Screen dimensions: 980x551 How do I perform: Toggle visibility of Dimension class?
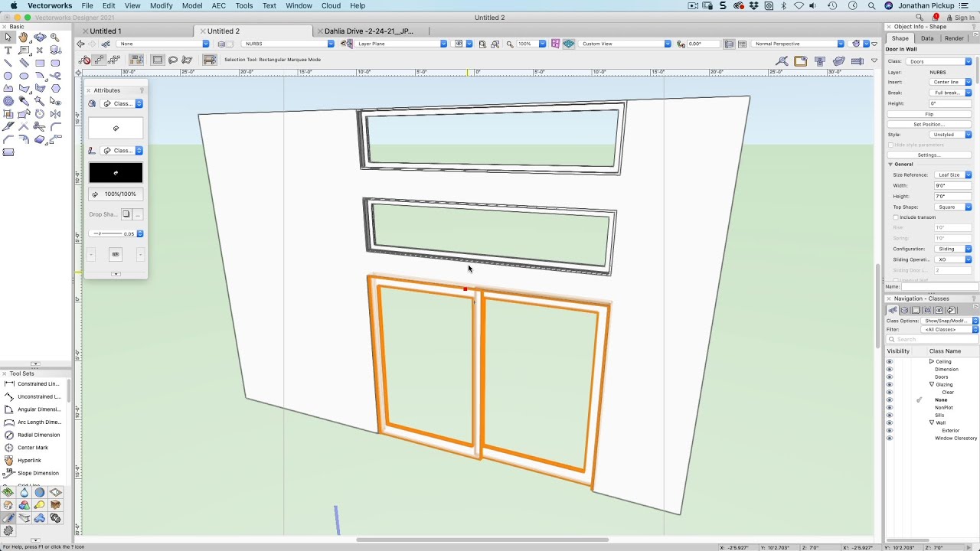[889, 369]
